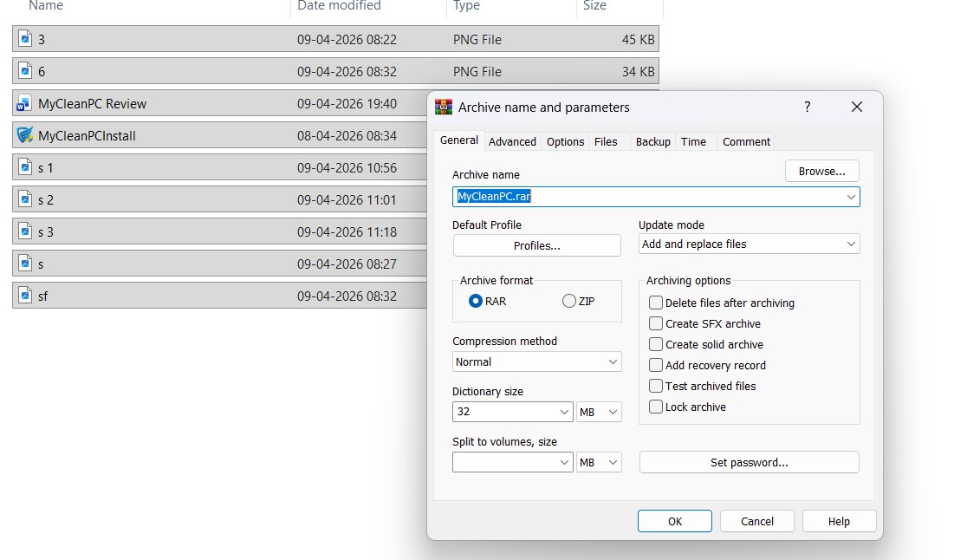This screenshot has height=560, width=980.
Task: Sort by the Type column header
Action: point(466,5)
